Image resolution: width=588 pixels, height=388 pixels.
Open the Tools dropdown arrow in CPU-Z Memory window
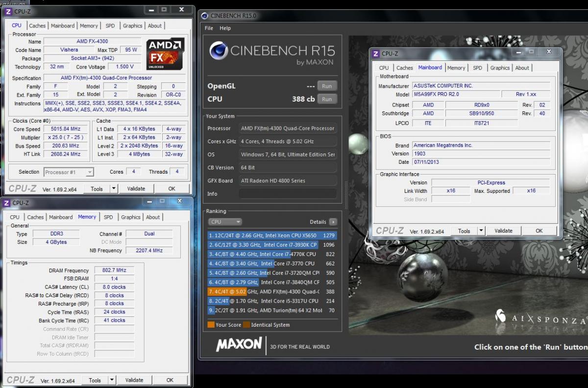[x=112, y=380]
